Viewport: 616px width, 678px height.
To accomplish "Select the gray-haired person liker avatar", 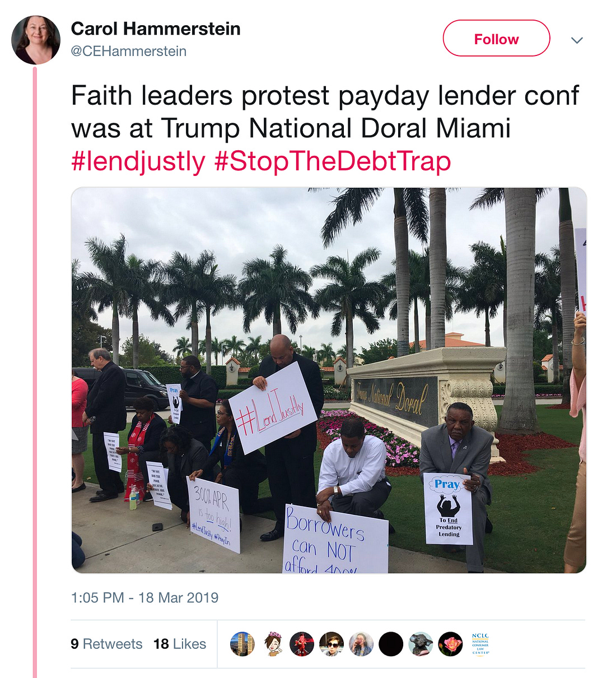I will click(x=361, y=644).
